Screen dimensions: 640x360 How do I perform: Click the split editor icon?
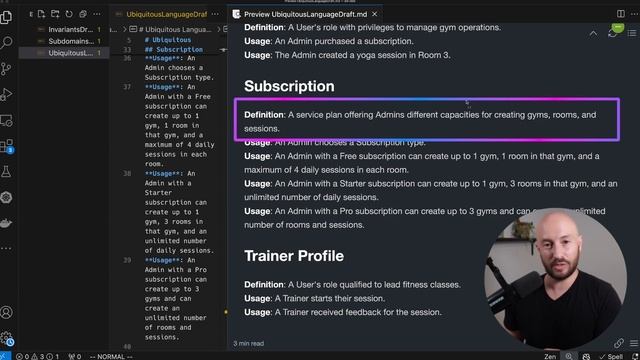pyautogui.click(x=620, y=13)
